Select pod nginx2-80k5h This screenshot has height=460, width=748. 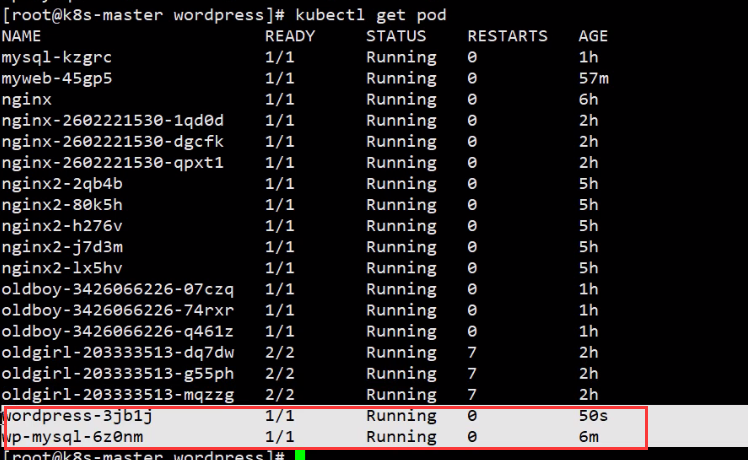coord(62,205)
